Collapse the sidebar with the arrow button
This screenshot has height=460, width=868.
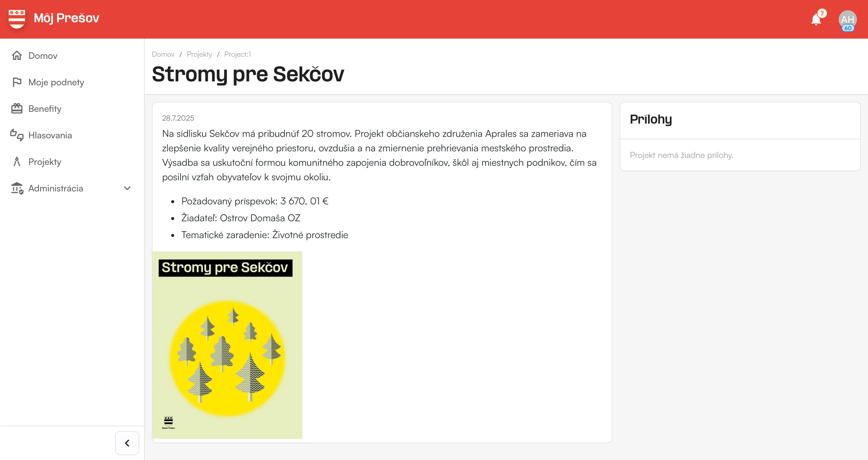click(x=127, y=443)
